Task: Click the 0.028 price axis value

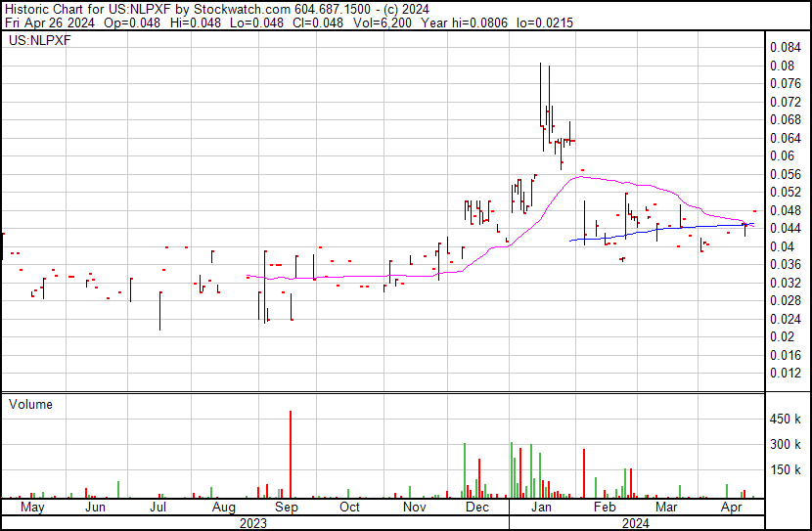Action: point(786,300)
